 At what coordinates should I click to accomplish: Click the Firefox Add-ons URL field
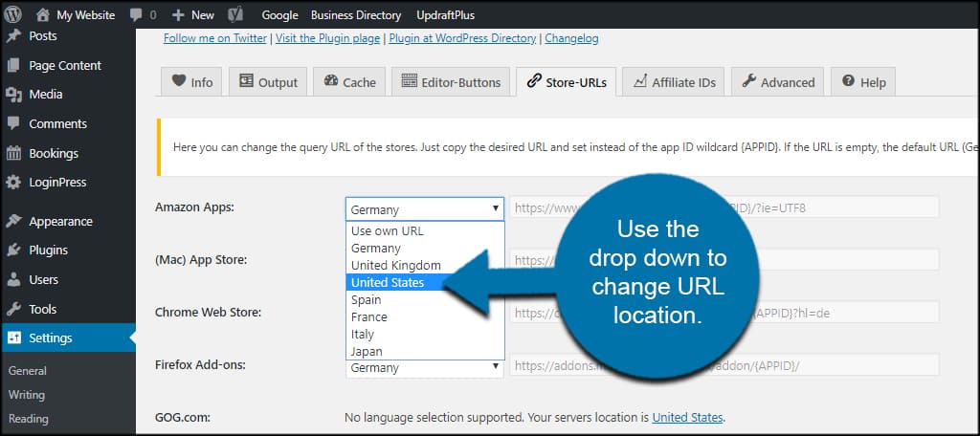click(724, 365)
